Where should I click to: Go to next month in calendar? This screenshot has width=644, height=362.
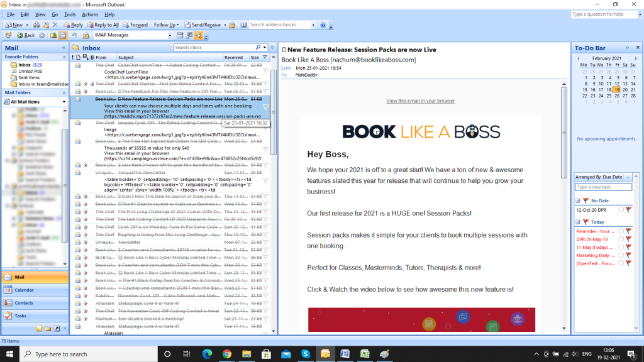636,58
